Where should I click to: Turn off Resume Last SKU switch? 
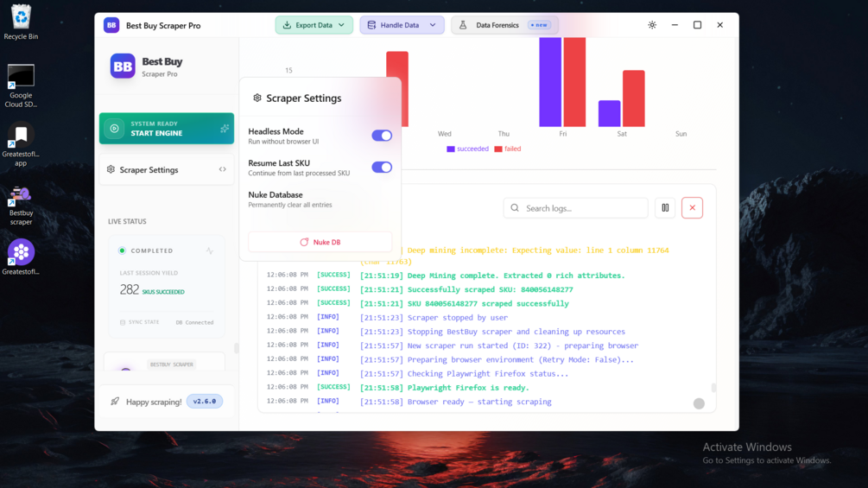pyautogui.click(x=382, y=167)
